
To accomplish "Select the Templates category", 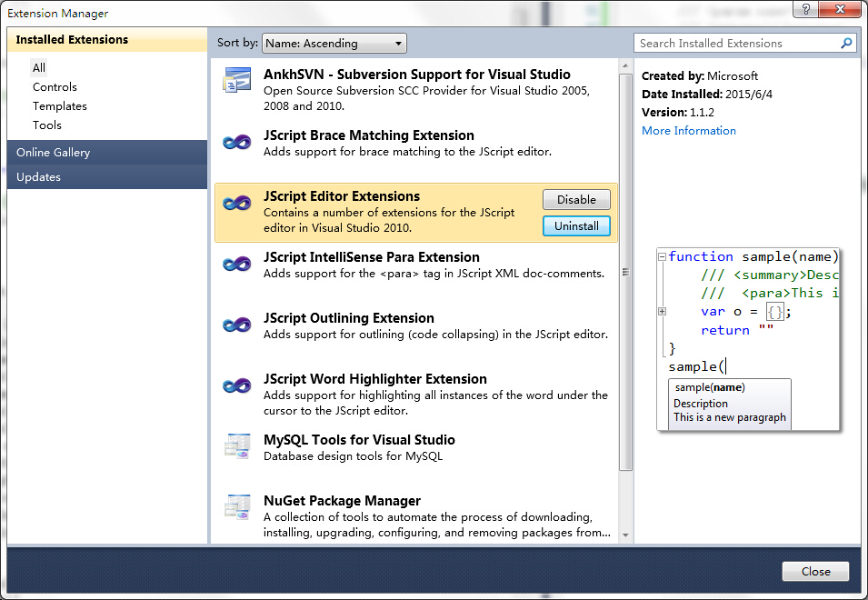I will [60, 105].
